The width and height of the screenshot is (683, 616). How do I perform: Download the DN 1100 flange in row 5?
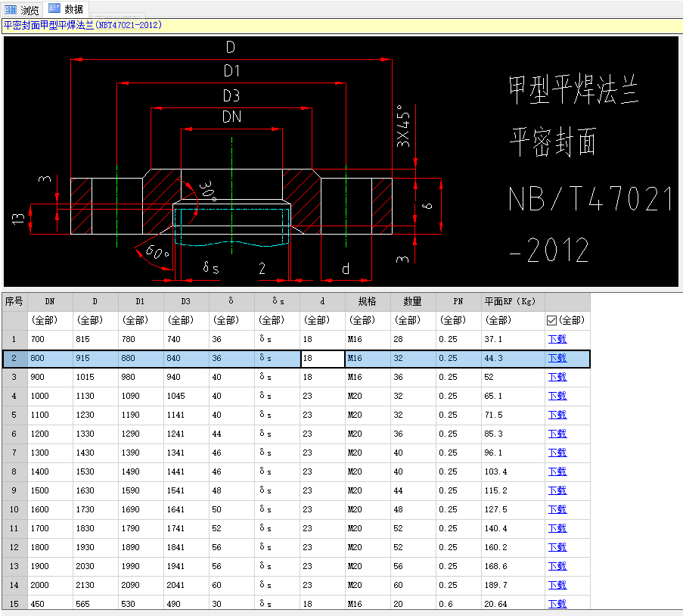557,415
